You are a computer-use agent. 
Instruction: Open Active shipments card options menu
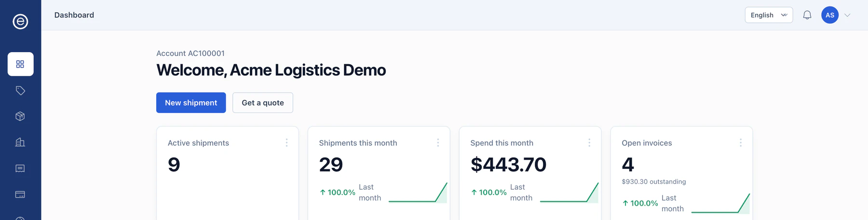(x=286, y=143)
